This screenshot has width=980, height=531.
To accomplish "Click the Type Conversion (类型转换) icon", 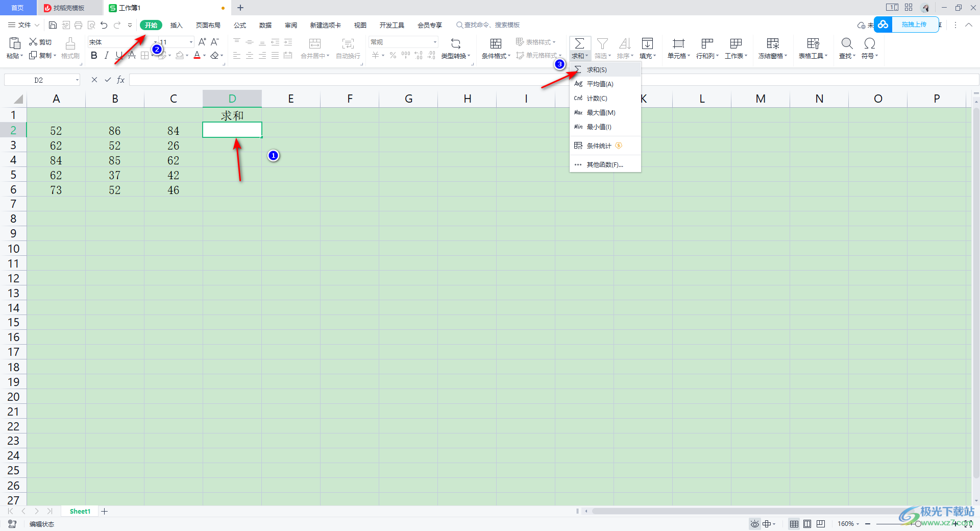I will pos(456,43).
